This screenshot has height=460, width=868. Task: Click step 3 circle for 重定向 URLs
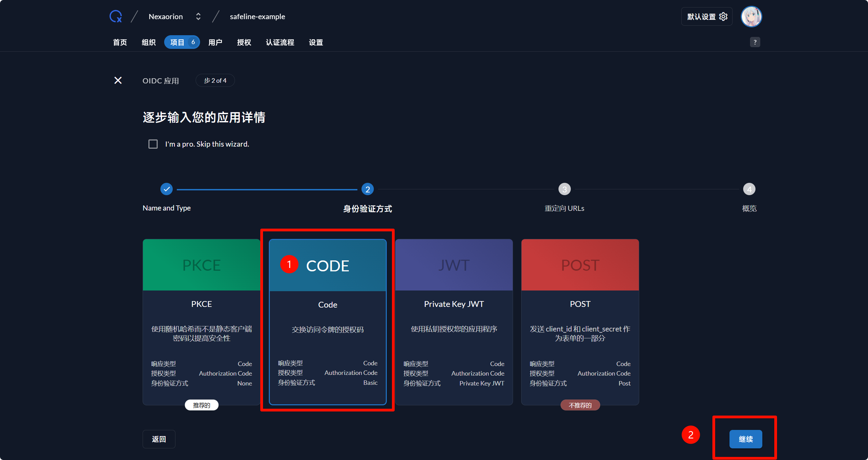pos(564,189)
